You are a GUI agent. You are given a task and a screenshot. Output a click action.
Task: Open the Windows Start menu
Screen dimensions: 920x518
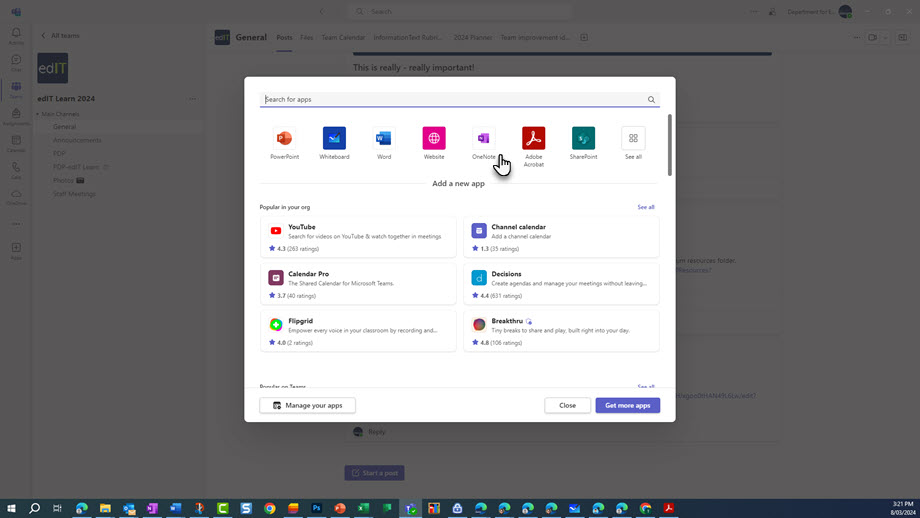point(11,508)
